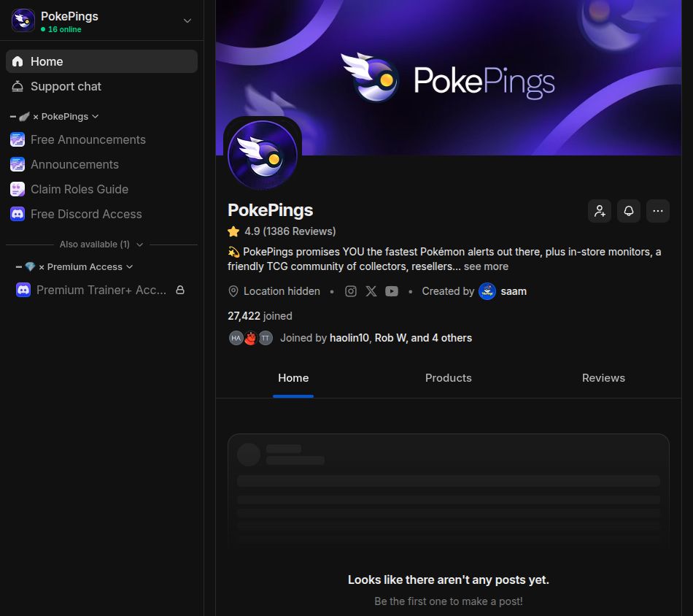Viewport: 693px width, 616px height.
Task: Click the HA member avatar
Action: [x=236, y=339]
